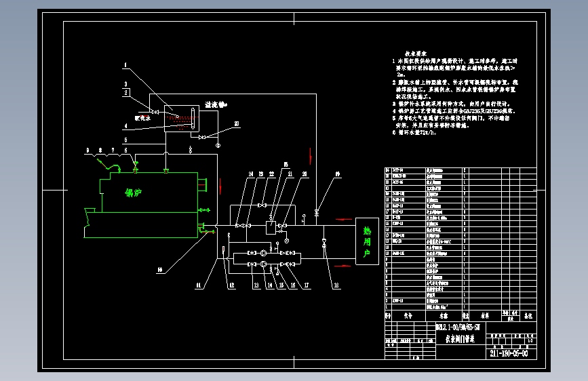Viewport: 588px width, 381px height.
Task: Select callout number 13 under the pumps
Action: (256, 285)
